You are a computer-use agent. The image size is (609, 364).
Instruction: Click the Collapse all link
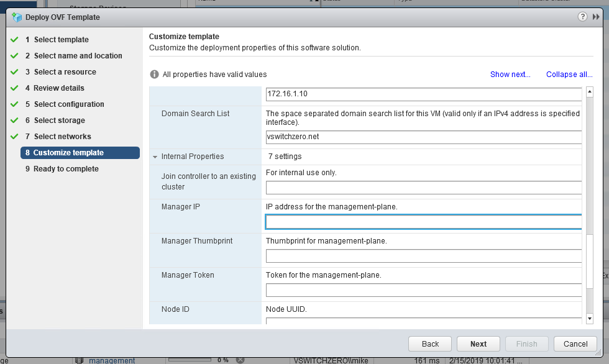click(569, 74)
